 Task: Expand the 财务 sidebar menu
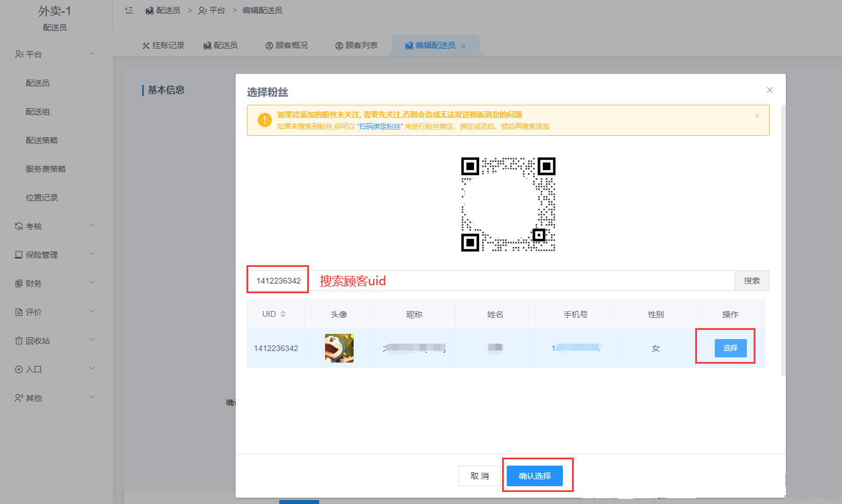pos(56,283)
